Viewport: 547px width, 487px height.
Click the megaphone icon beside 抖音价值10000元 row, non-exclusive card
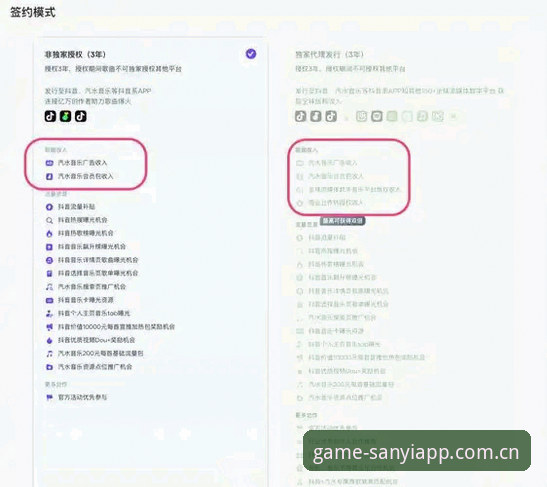point(49,327)
